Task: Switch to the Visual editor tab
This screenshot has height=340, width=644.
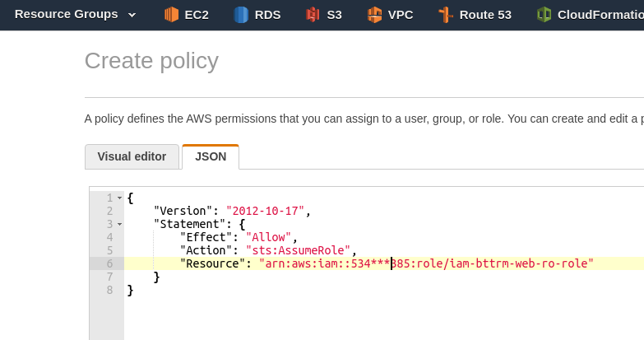Action: [132, 156]
